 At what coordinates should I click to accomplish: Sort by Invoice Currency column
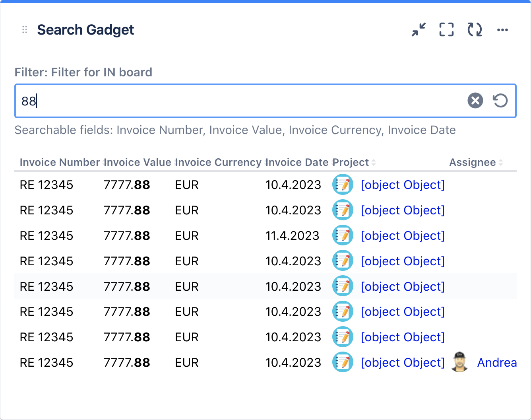click(x=218, y=162)
